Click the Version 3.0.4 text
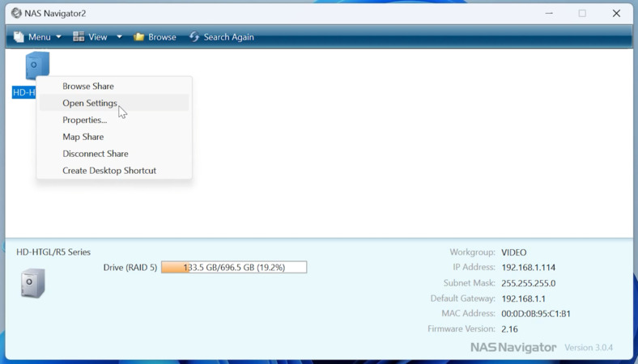Image resolution: width=638 pixels, height=364 pixels. 589,348
